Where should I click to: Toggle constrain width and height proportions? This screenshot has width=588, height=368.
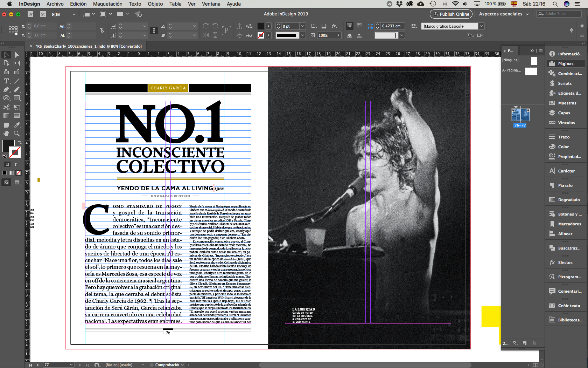102,30
